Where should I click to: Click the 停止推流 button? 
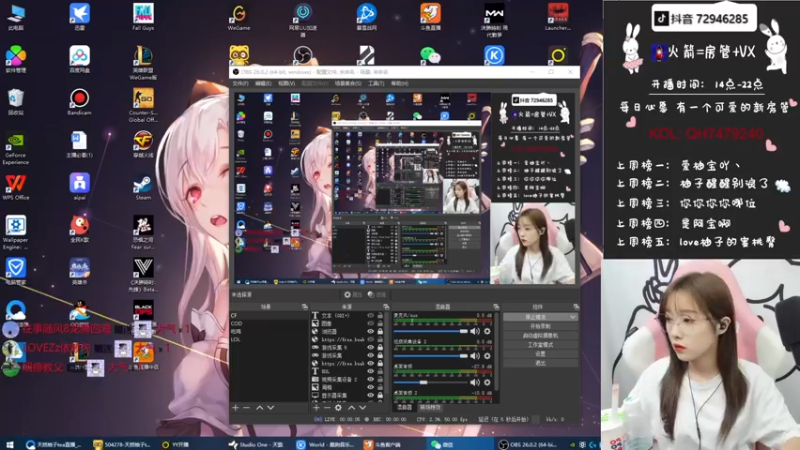(536, 317)
